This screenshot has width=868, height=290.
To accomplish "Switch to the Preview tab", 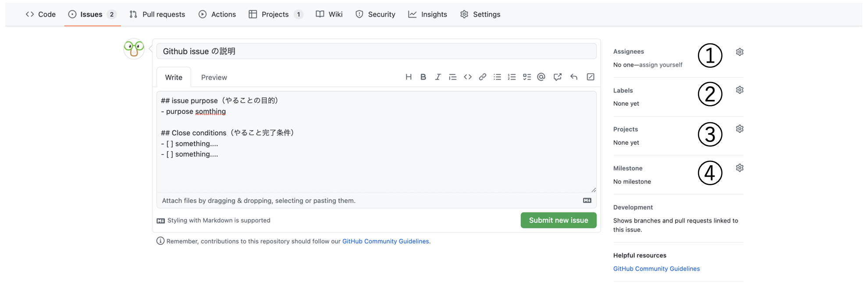I will [214, 78].
